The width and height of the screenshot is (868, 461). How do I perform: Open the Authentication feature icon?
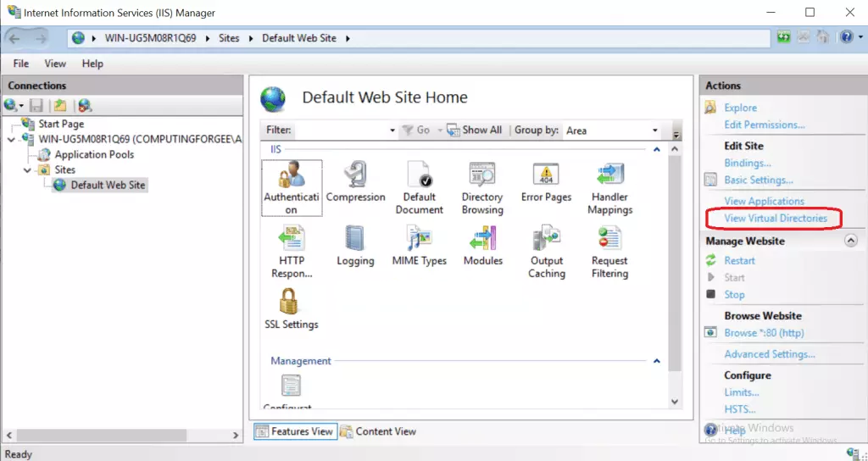(x=292, y=187)
